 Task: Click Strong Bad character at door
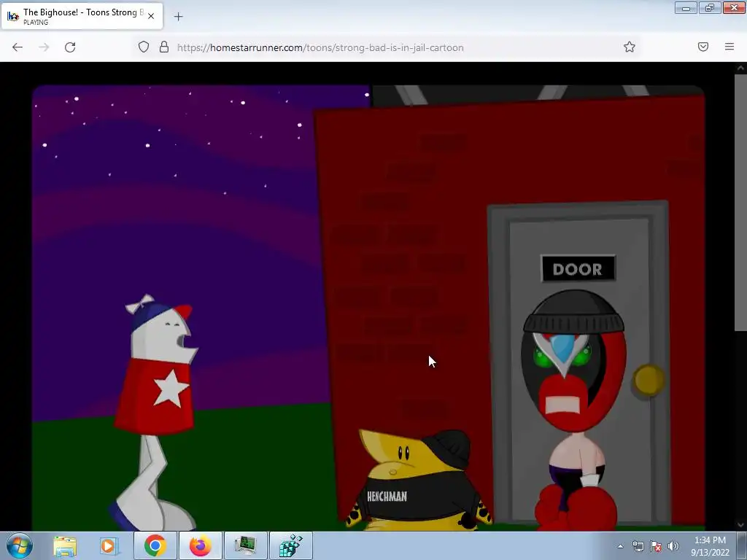click(574, 410)
